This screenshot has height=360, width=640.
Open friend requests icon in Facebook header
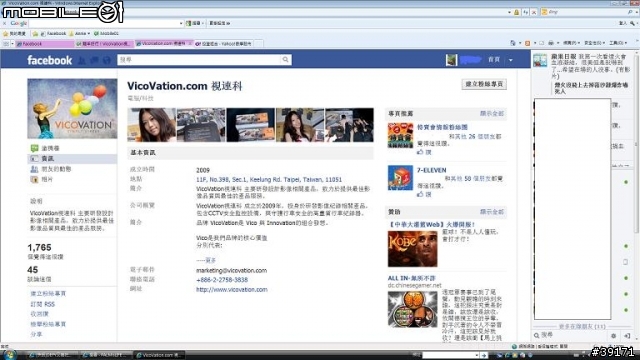tap(82, 60)
